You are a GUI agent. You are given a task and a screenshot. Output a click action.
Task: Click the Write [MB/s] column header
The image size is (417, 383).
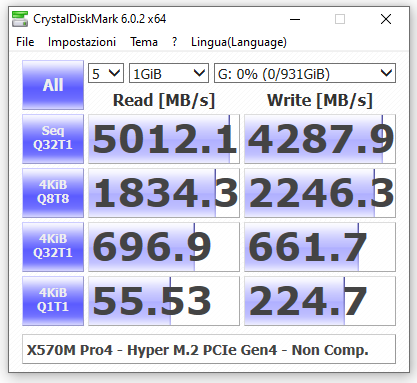(x=320, y=100)
